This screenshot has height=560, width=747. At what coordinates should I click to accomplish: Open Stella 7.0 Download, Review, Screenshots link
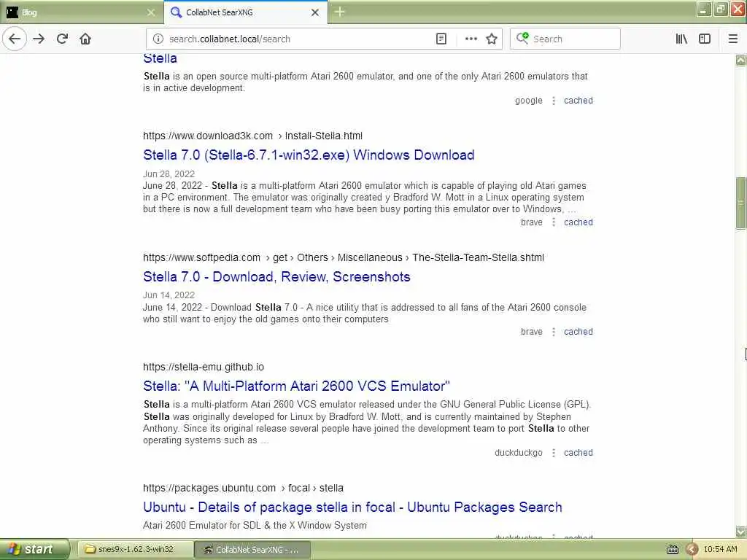[276, 276]
